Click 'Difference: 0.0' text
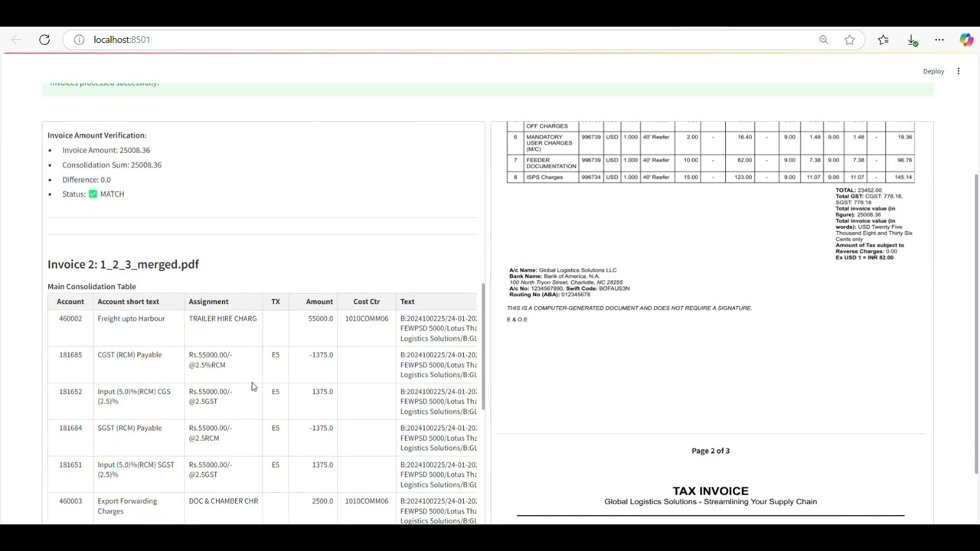Image resolution: width=980 pixels, height=551 pixels. coord(87,180)
